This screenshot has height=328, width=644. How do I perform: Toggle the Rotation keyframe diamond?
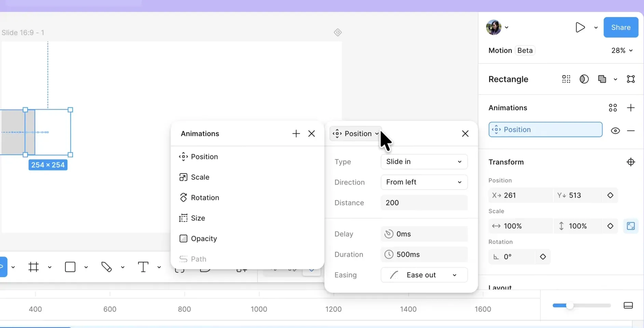543,257
